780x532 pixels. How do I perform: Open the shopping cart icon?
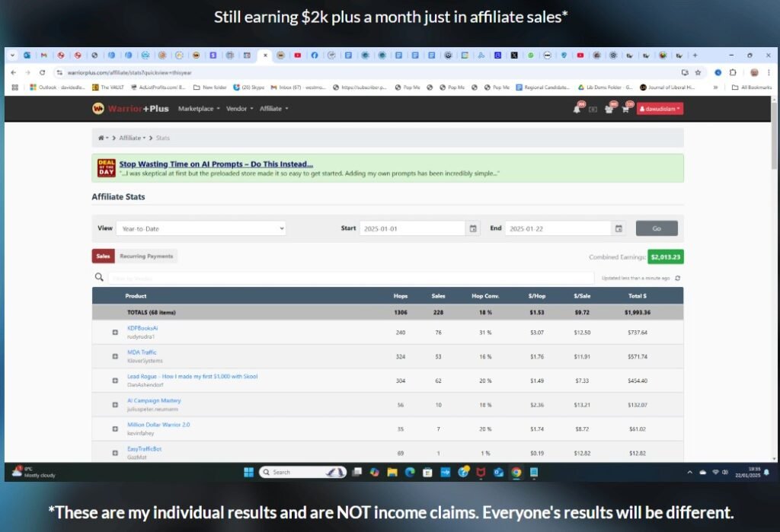coord(625,109)
